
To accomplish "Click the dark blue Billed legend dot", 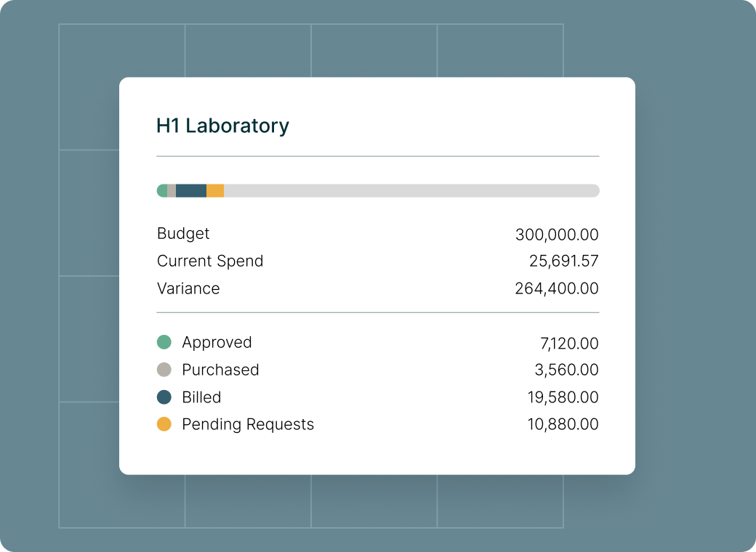I will (164, 397).
